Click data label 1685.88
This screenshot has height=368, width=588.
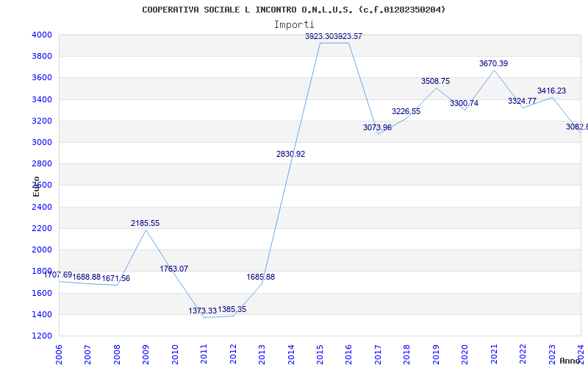pyautogui.click(x=261, y=277)
